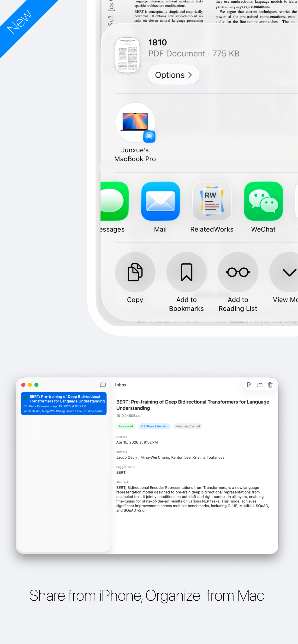Click the authors line Jacob Devlin, Ming-Wei Chang
The image size is (298, 644).
(x=170, y=457)
